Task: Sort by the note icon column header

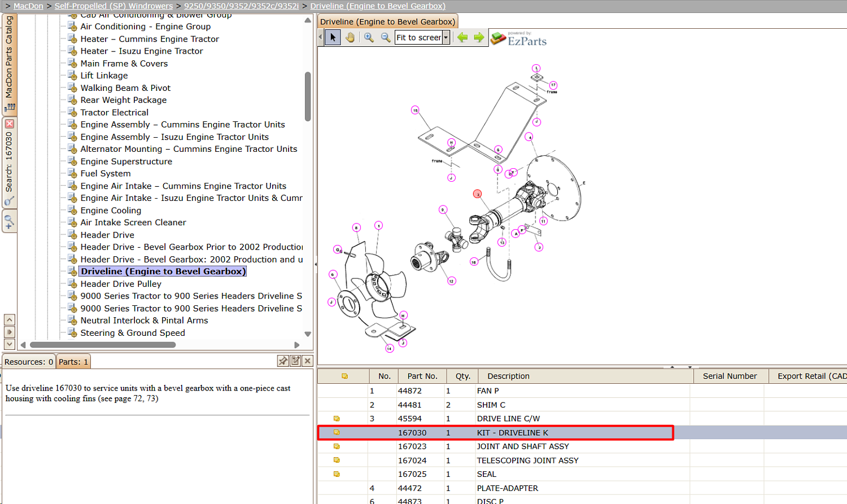Action: tap(344, 376)
